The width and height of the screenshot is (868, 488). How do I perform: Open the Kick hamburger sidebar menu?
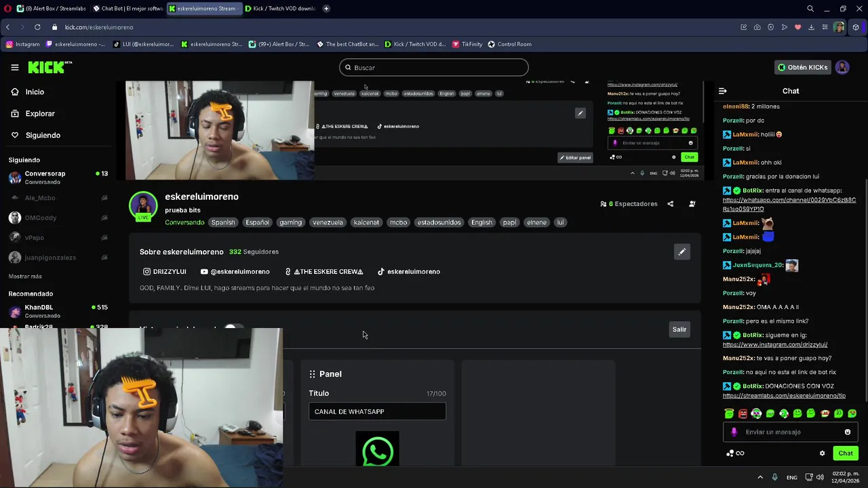(x=14, y=67)
